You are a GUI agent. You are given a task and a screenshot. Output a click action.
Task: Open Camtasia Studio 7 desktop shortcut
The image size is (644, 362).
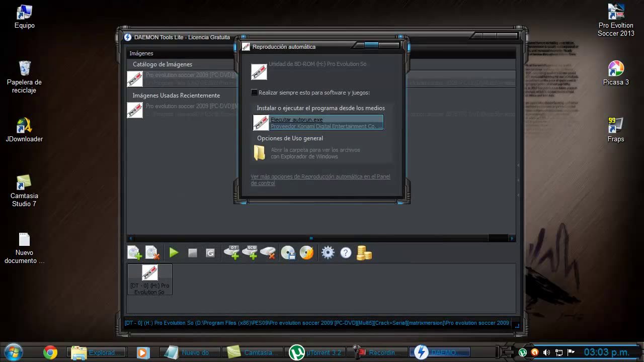coord(24,191)
